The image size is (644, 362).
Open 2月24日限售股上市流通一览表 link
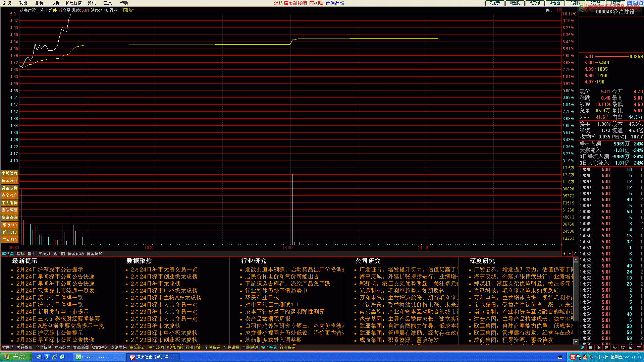(x=55, y=291)
